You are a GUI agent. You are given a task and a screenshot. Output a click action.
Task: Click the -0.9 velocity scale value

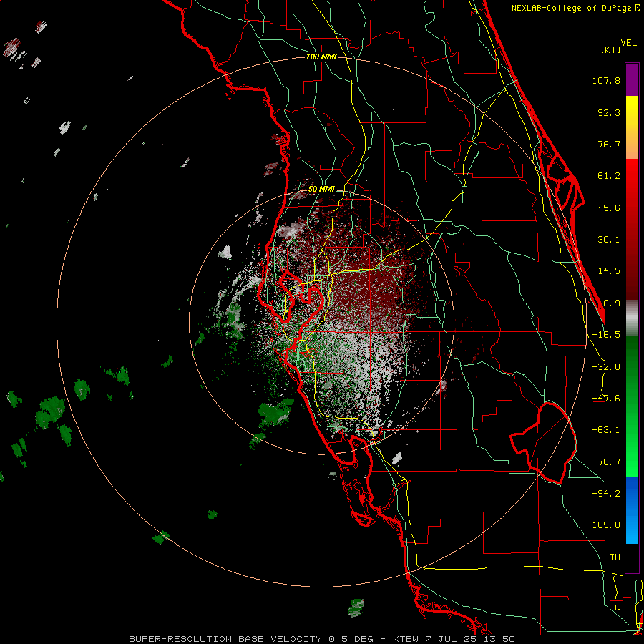tap(609, 303)
